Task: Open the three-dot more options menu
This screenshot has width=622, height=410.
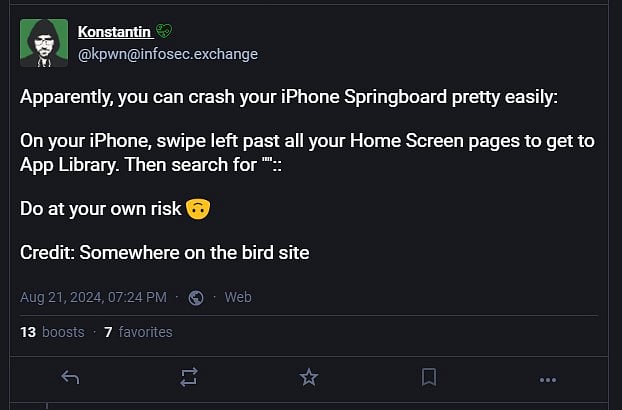Action: [x=547, y=378]
